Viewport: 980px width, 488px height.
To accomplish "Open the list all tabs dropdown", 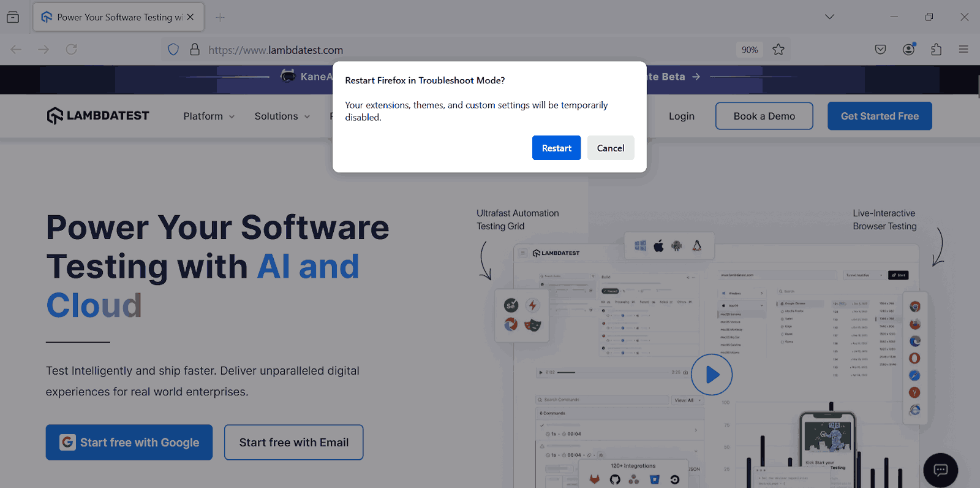I will point(829,17).
